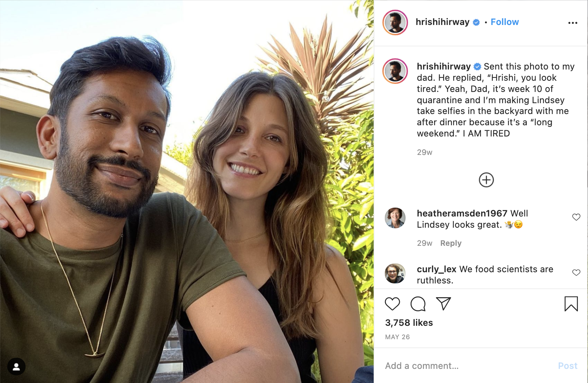
Task: Open the comment bubble icon
Action: tap(418, 304)
